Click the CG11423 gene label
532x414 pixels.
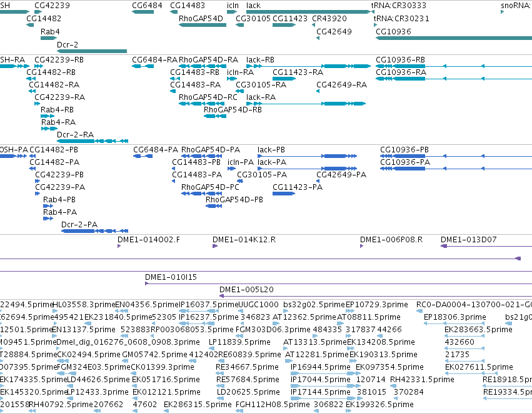[289, 18]
